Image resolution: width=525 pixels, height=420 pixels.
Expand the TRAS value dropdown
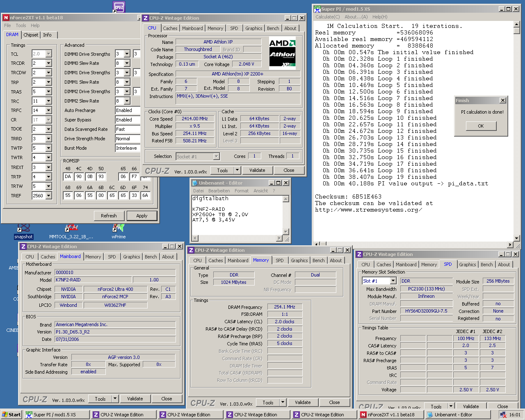[x=49, y=91]
